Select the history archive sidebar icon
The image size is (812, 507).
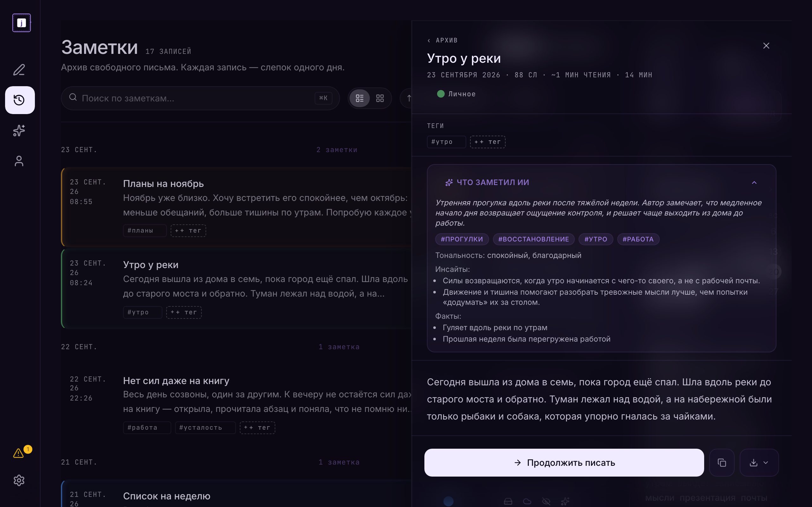tap(19, 100)
